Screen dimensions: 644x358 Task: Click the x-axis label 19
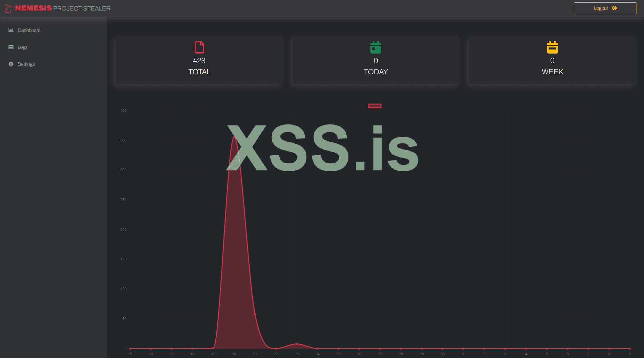213,354
